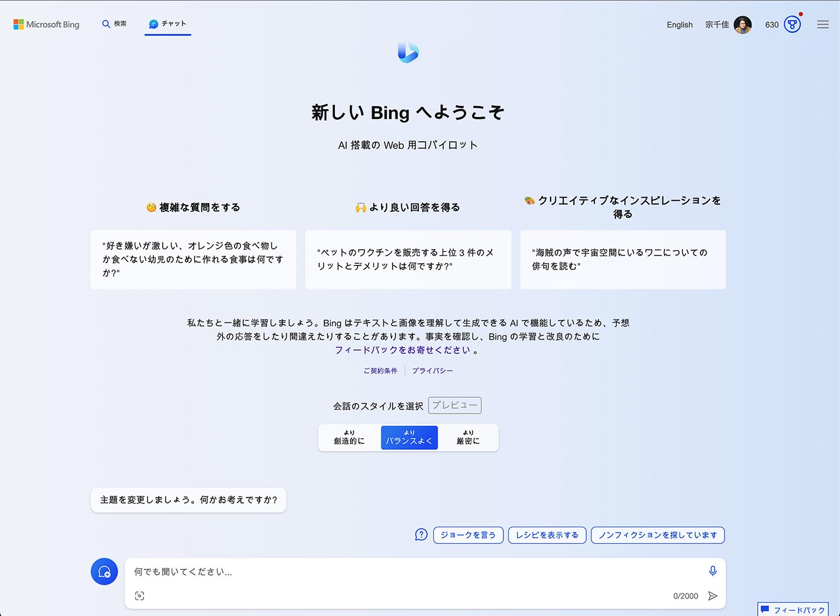840x616 pixels.
Task: Click the より良い回答を得る heading
Action: coord(408,207)
